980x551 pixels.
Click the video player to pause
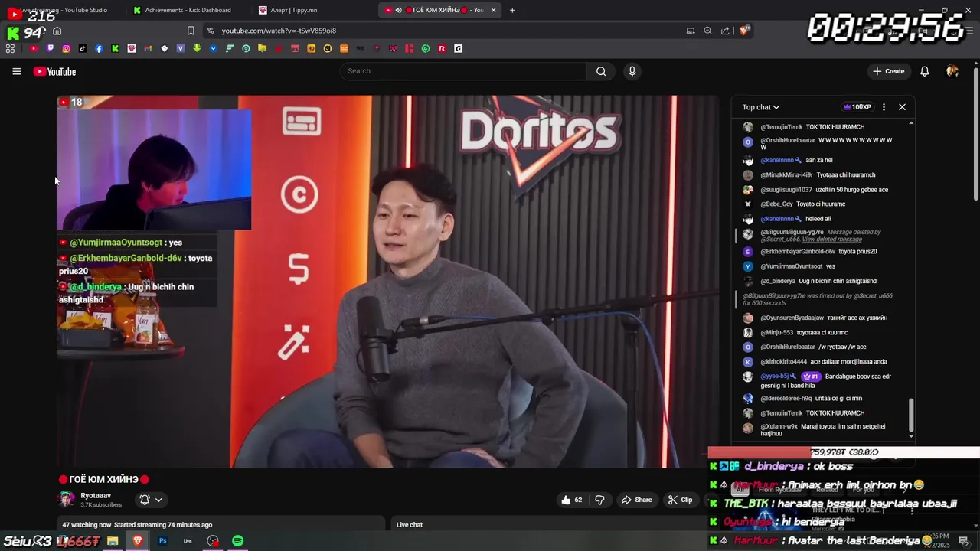click(x=387, y=281)
